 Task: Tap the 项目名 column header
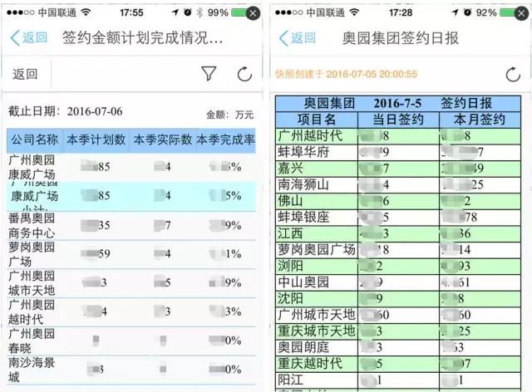(x=317, y=120)
